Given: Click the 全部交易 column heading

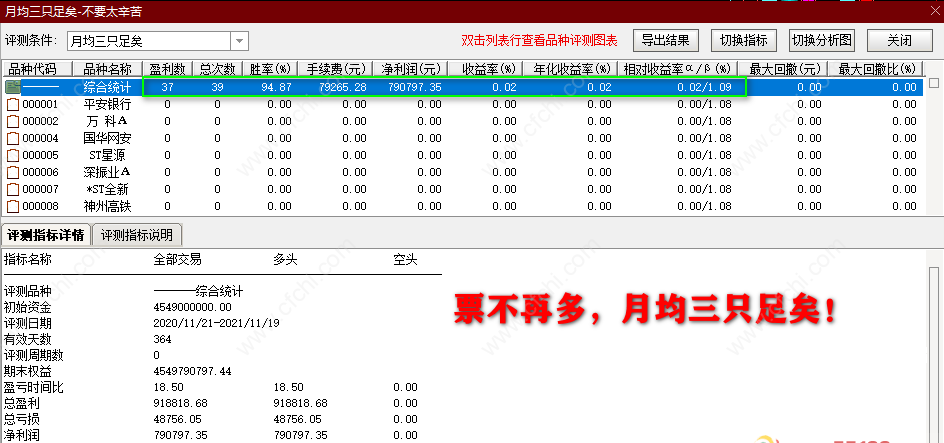Looking at the screenshot, I should (178, 260).
